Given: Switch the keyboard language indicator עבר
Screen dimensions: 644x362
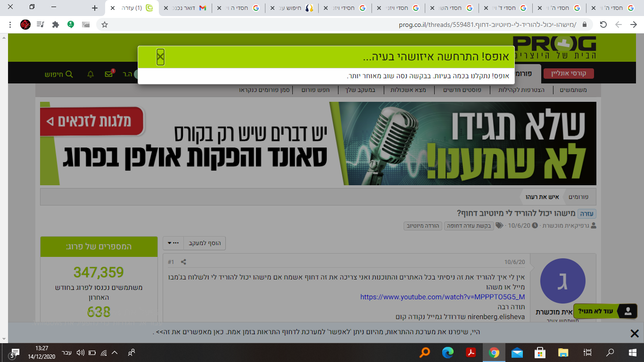Looking at the screenshot, I should [66, 353].
